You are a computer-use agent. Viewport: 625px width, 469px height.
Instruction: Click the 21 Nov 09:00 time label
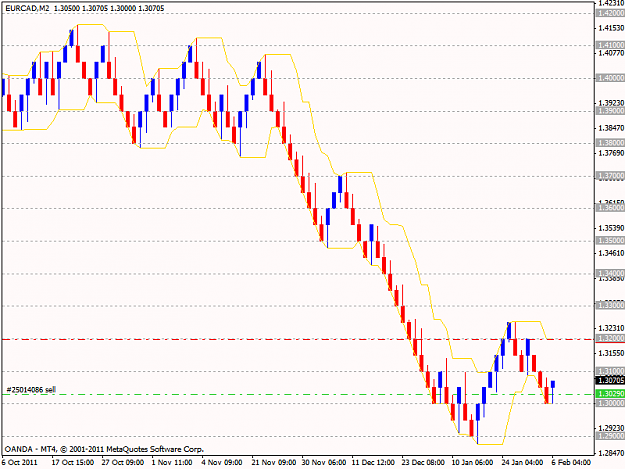tap(274, 462)
